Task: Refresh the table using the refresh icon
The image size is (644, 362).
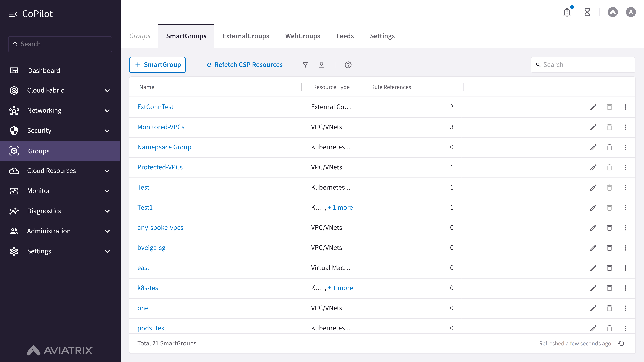Action: (x=621, y=344)
